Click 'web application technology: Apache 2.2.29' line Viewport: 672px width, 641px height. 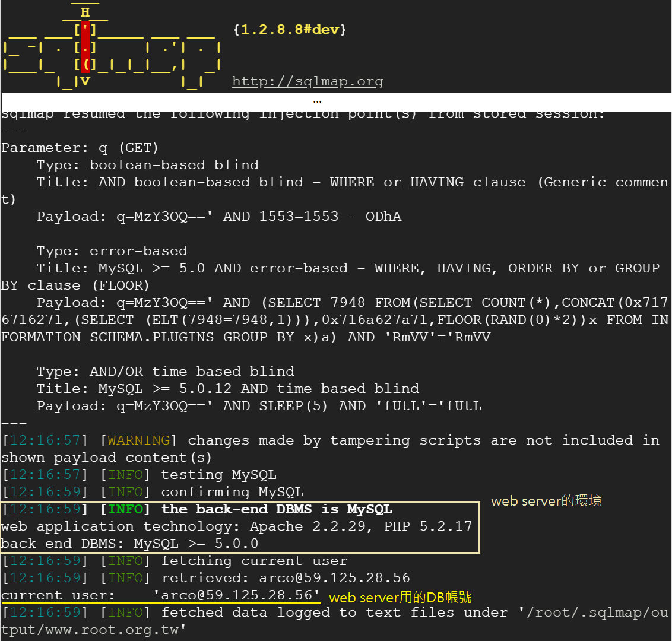pos(237,526)
